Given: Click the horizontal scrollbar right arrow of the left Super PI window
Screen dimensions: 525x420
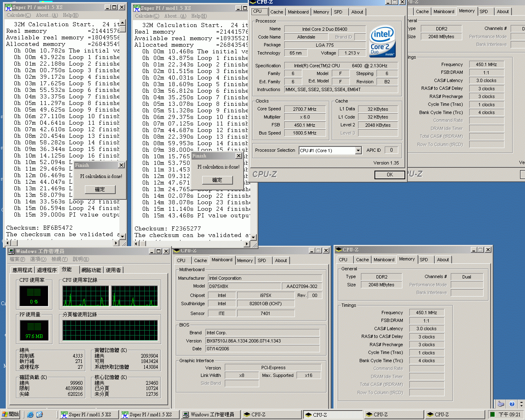Looking at the screenshot, I should point(116,243).
